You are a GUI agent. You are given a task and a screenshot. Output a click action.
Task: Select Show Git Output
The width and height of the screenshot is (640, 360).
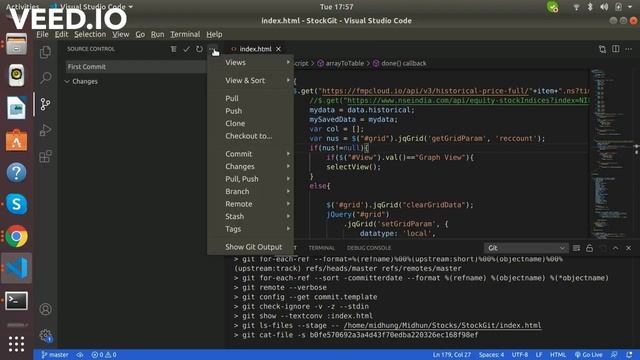[250, 247]
